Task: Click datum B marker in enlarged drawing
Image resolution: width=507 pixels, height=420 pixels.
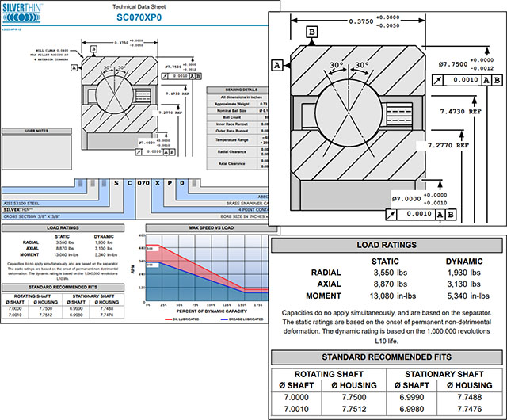Action: point(311,32)
